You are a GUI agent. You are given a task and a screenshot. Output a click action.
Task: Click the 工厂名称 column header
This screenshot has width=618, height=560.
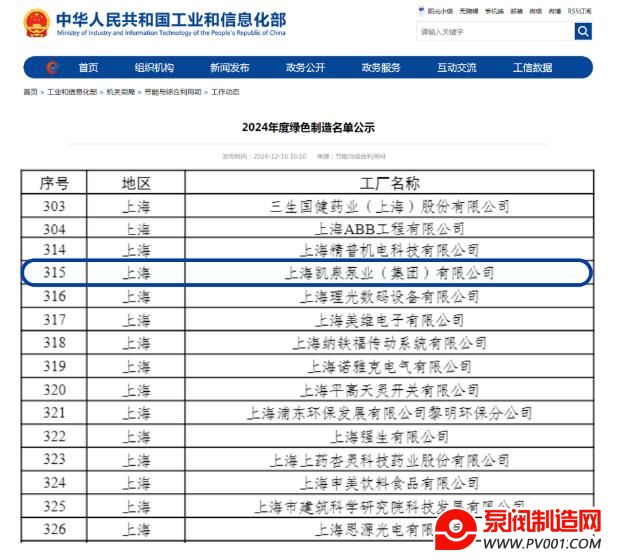coord(389,183)
